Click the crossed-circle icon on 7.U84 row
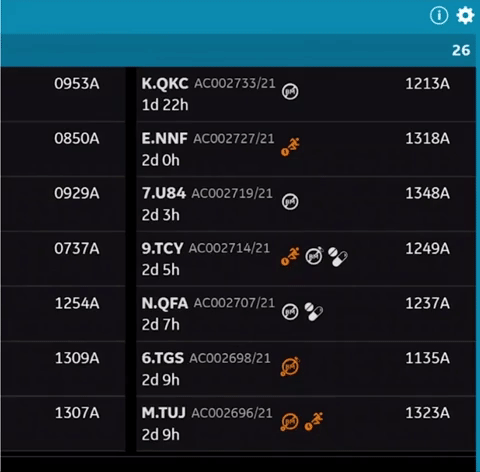Image resolution: width=480 pixels, height=472 pixels. [290, 202]
